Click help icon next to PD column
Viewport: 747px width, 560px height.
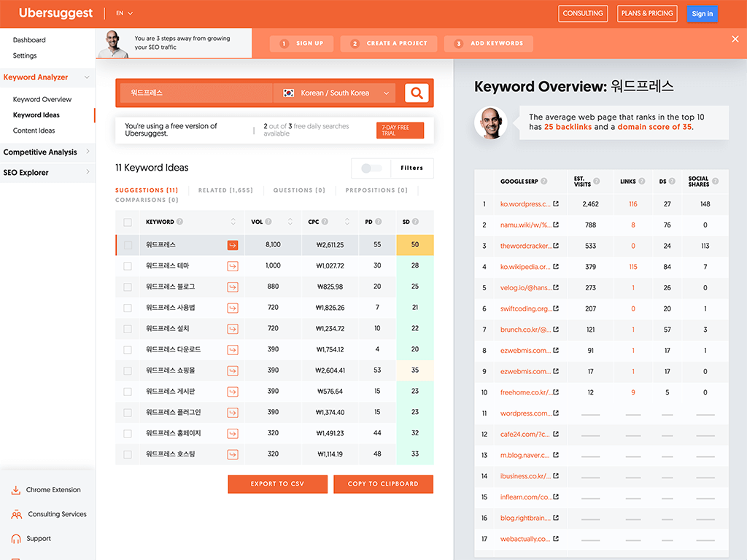click(x=379, y=222)
